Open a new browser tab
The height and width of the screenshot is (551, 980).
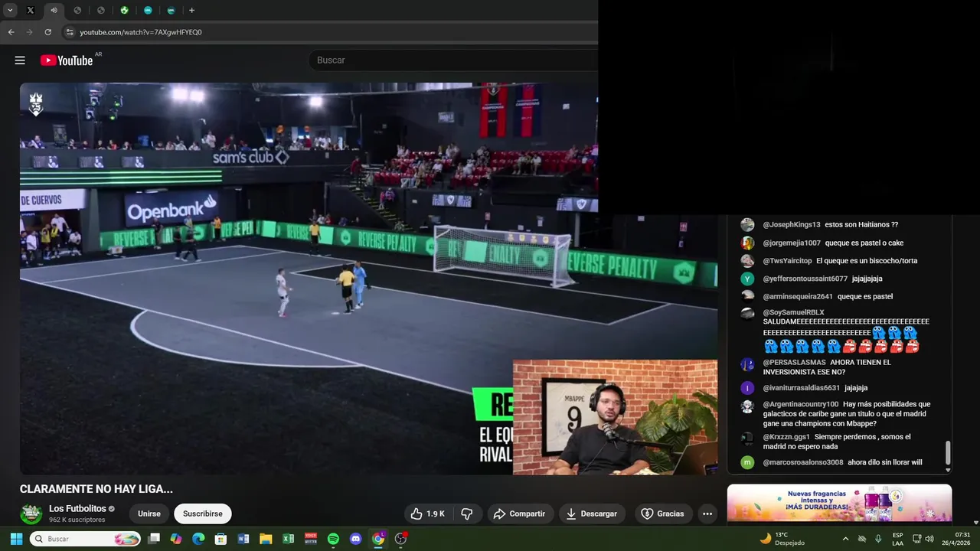pyautogui.click(x=191, y=11)
